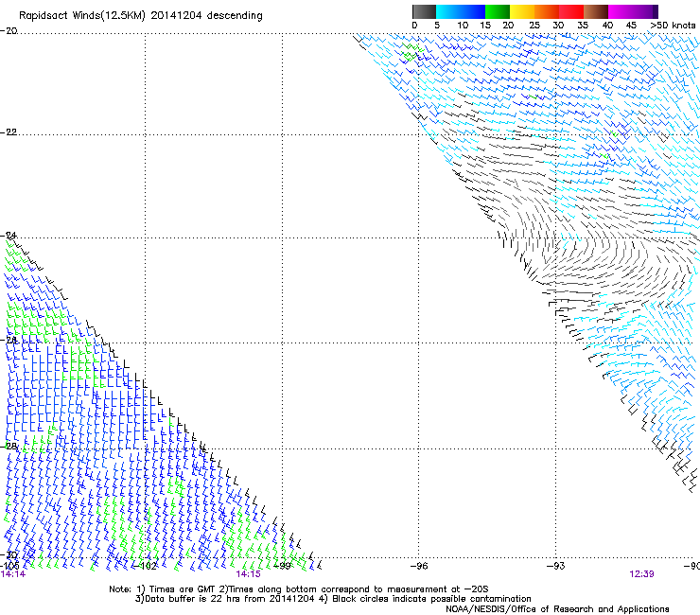Click the yellow 20-25 knots legend color

[522, 11]
